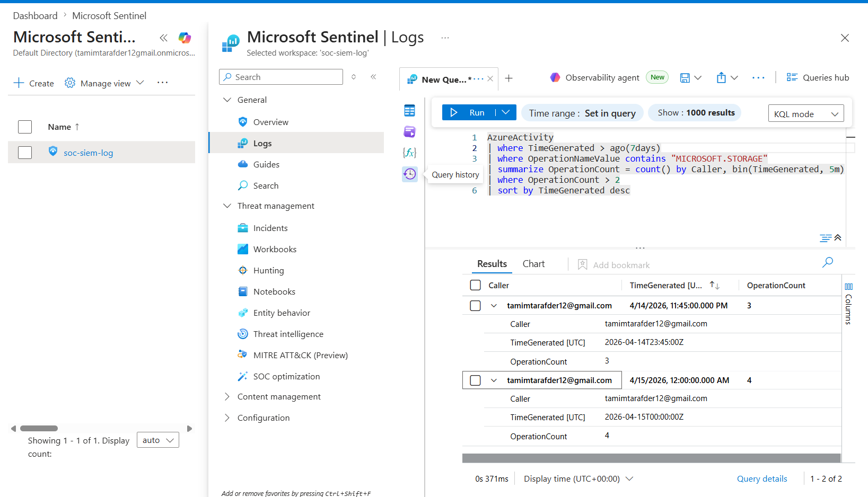Click the Add bookmark icon
The width and height of the screenshot is (868, 497).
pyautogui.click(x=582, y=264)
